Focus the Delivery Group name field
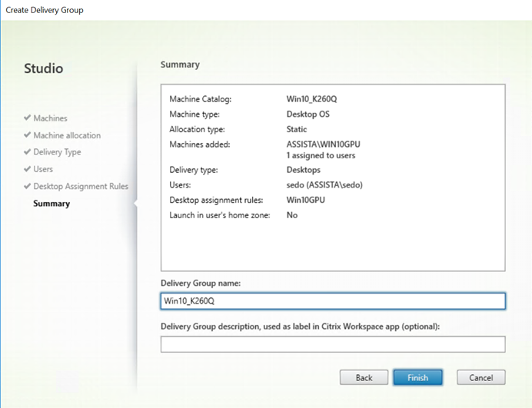Image resolution: width=532 pixels, height=408 pixels. coord(333,301)
